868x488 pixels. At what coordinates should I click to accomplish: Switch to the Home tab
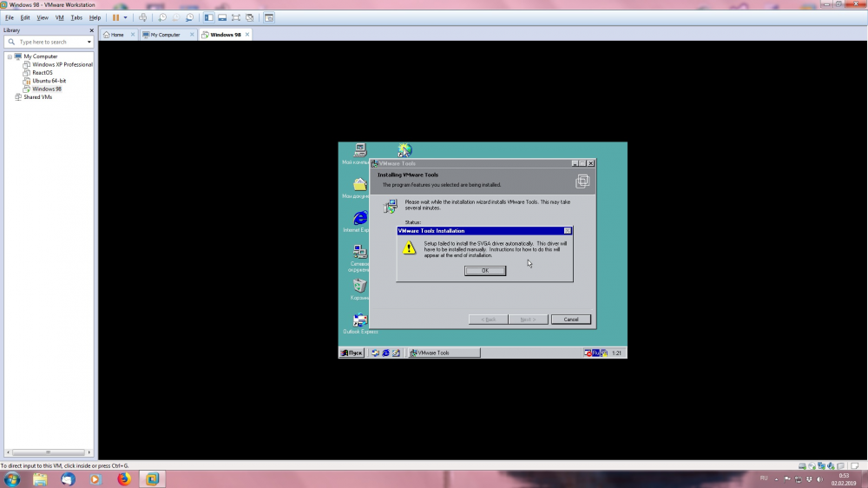pos(117,35)
